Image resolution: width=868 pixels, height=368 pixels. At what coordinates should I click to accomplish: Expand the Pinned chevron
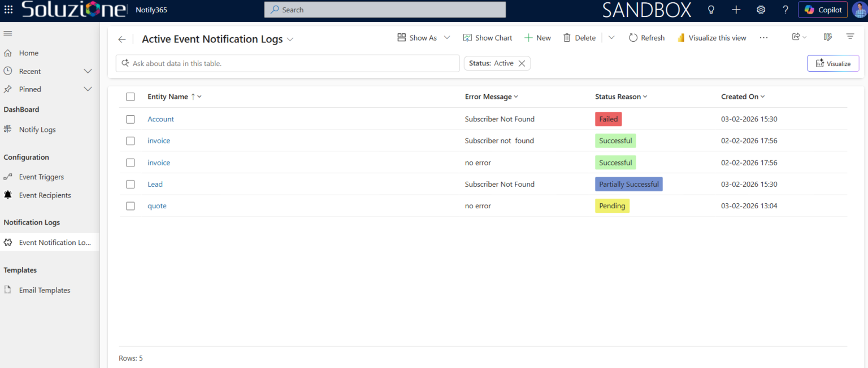[x=88, y=89]
